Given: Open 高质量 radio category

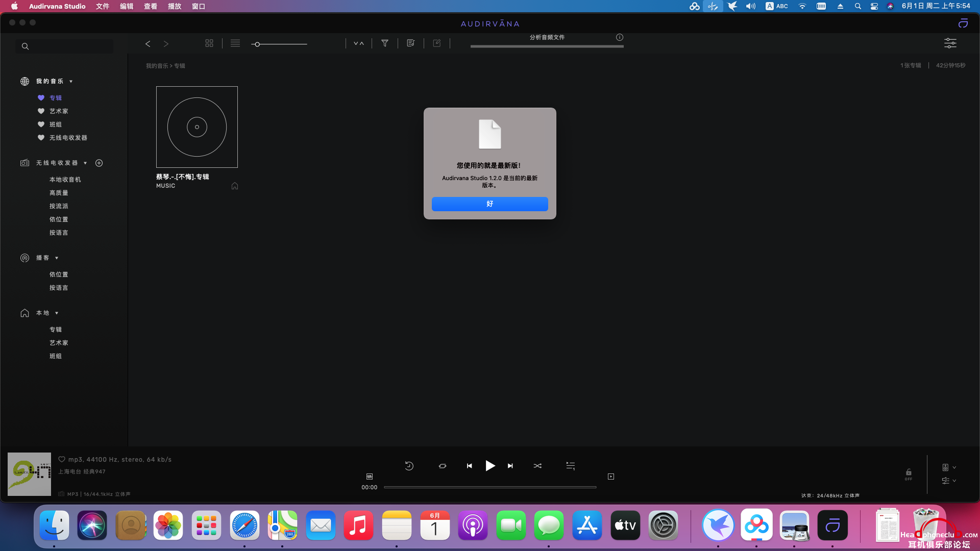Looking at the screenshot, I should pos(59,193).
